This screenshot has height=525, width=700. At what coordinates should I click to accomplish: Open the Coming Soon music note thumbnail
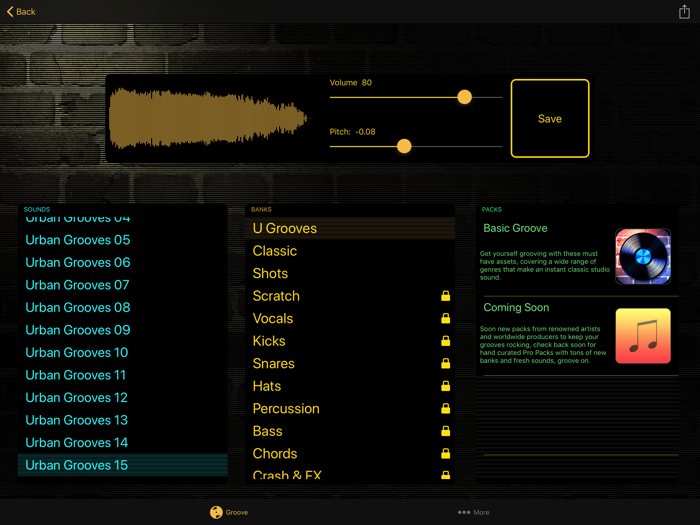pyautogui.click(x=643, y=336)
